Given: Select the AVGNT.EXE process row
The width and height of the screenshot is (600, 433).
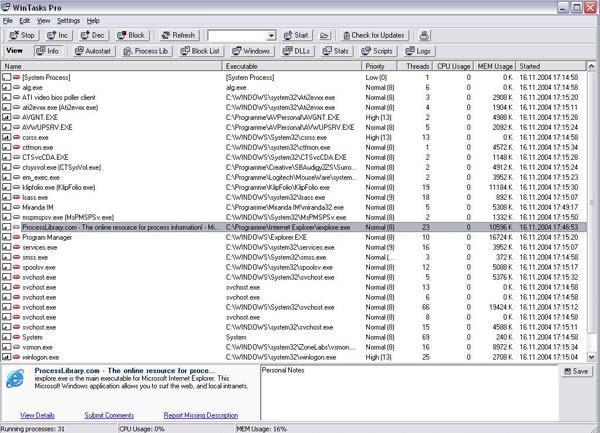Looking at the screenshot, I should point(42,117).
